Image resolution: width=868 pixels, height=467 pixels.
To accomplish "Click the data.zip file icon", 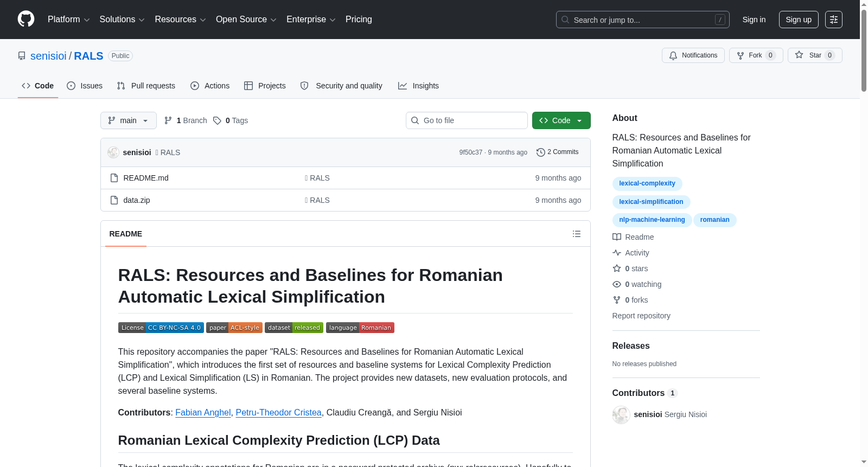I will [114, 200].
